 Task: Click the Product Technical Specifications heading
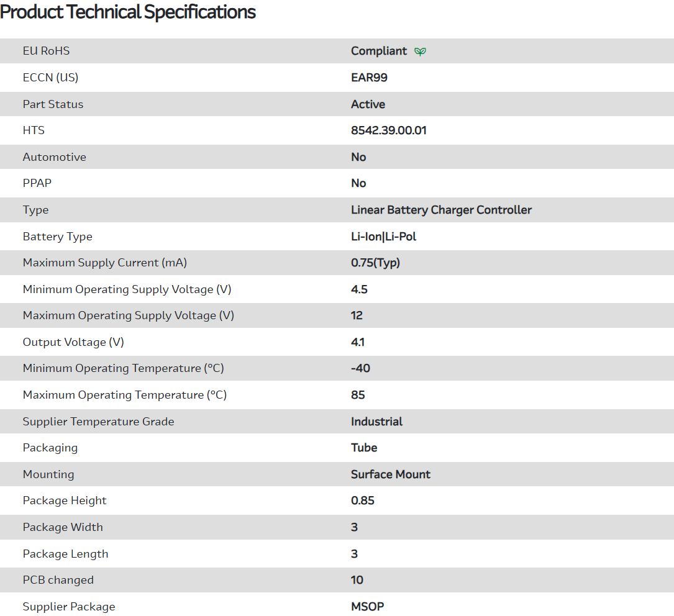click(128, 12)
